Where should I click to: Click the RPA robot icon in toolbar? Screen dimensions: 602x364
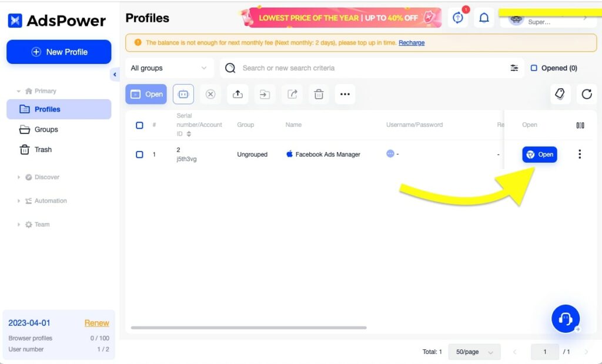pos(183,94)
